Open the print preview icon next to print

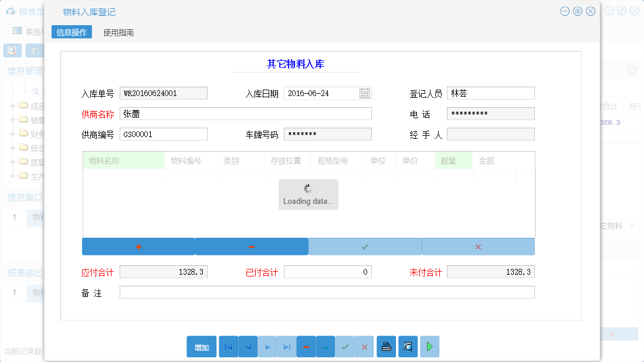pos(407,346)
